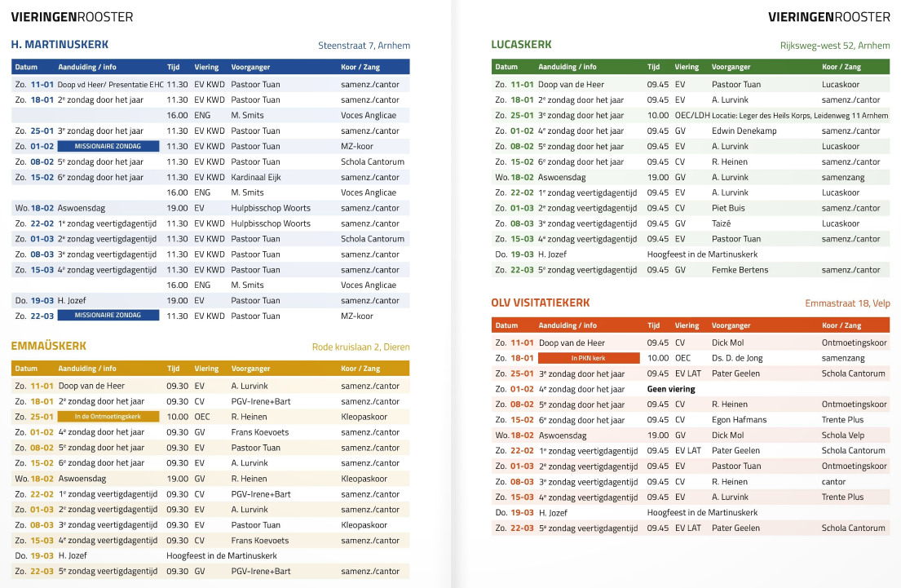The image size is (901, 588).
Task: Click the LUCASKERK heading
Action: coord(521,45)
